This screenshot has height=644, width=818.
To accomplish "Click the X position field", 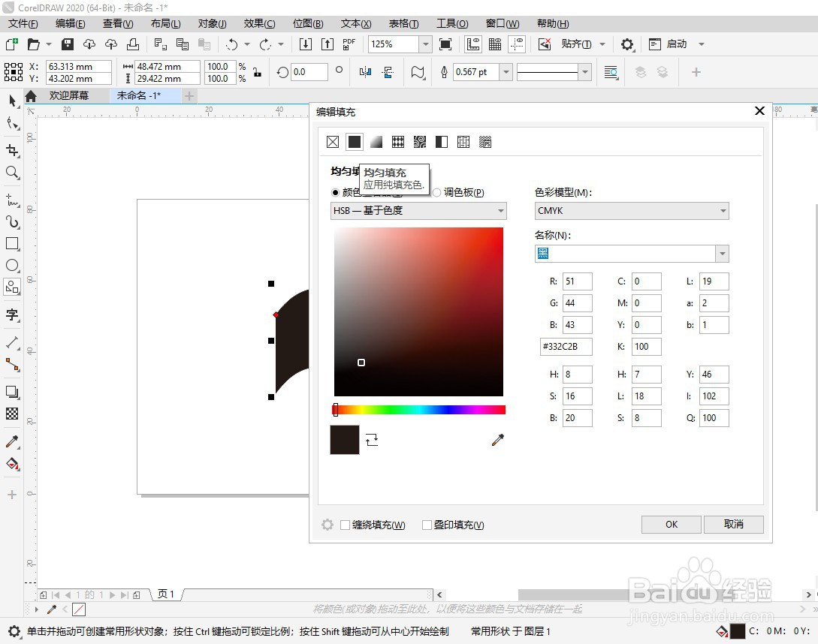I will [78, 66].
